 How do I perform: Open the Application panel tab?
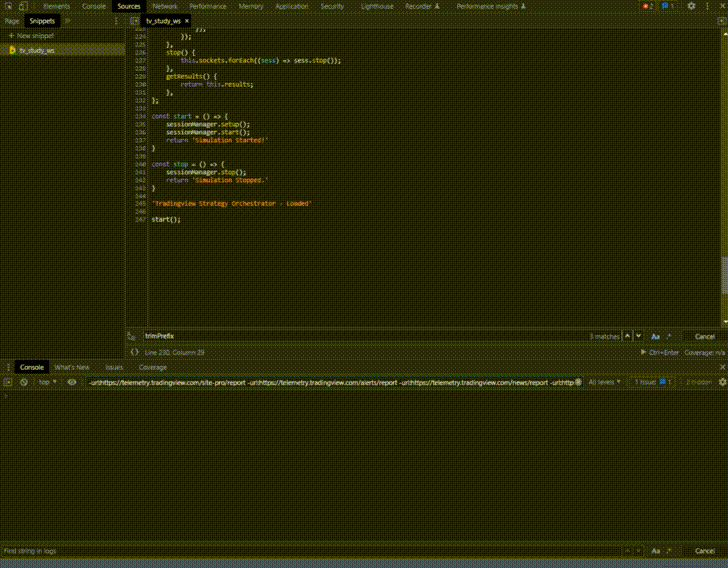292,7
